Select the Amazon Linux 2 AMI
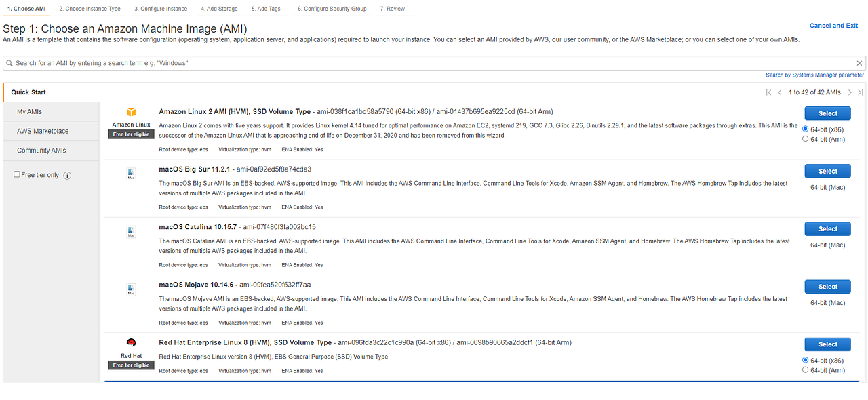 coord(827,113)
